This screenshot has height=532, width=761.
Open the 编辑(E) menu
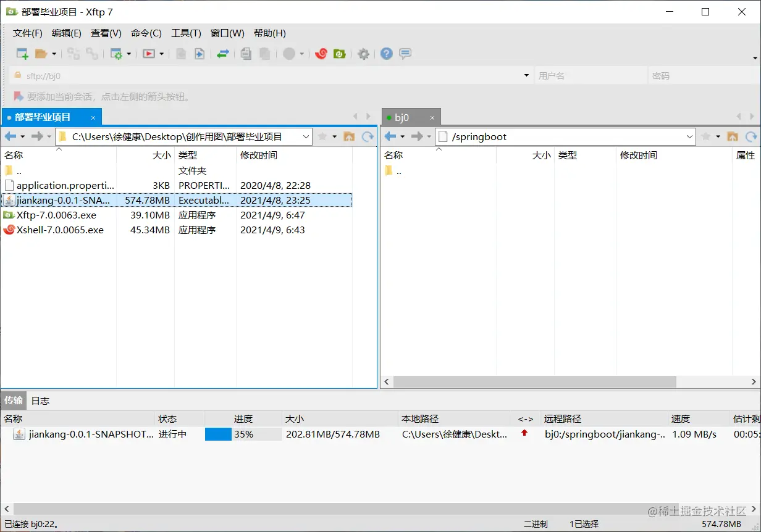tap(67, 33)
